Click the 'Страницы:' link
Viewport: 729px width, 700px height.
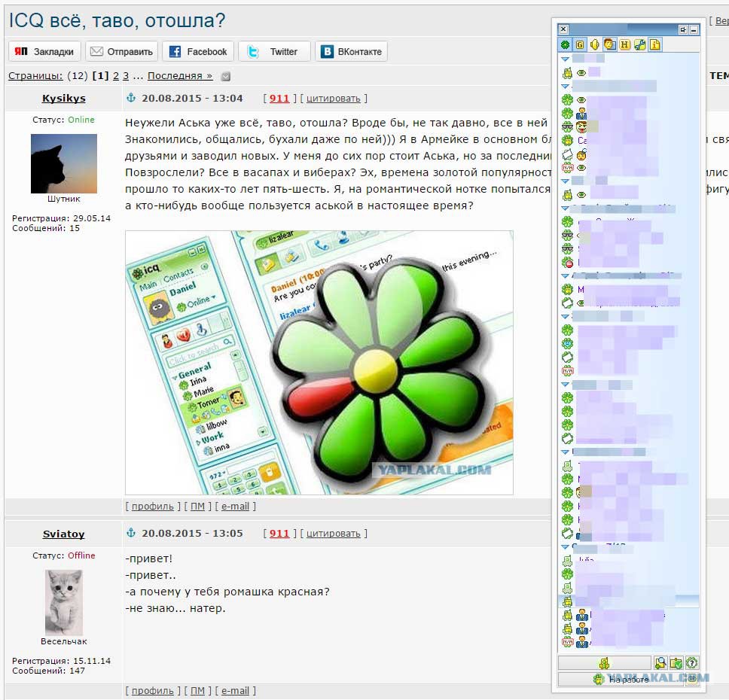pyautogui.click(x=35, y=76)
